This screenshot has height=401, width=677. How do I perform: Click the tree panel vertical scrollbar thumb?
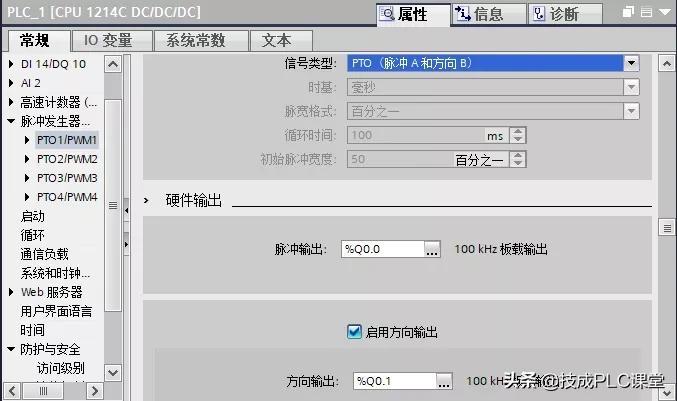coord(113,205)
